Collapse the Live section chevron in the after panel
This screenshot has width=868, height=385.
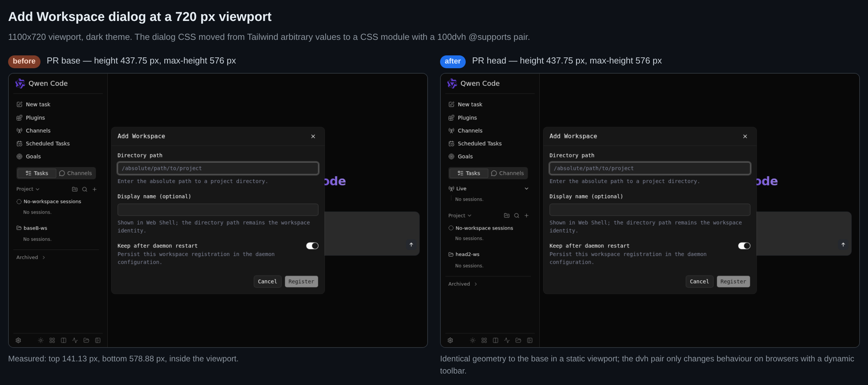tap(526, 188)
